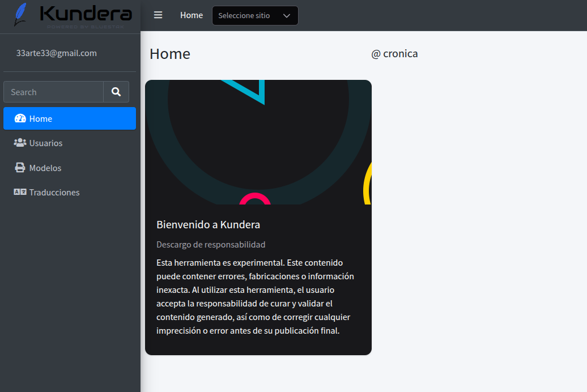Image resolution: width=587 pixels, height=392 pixels.
Task: Select the Usuarios label in the sidebar
Action: [46, 143]
